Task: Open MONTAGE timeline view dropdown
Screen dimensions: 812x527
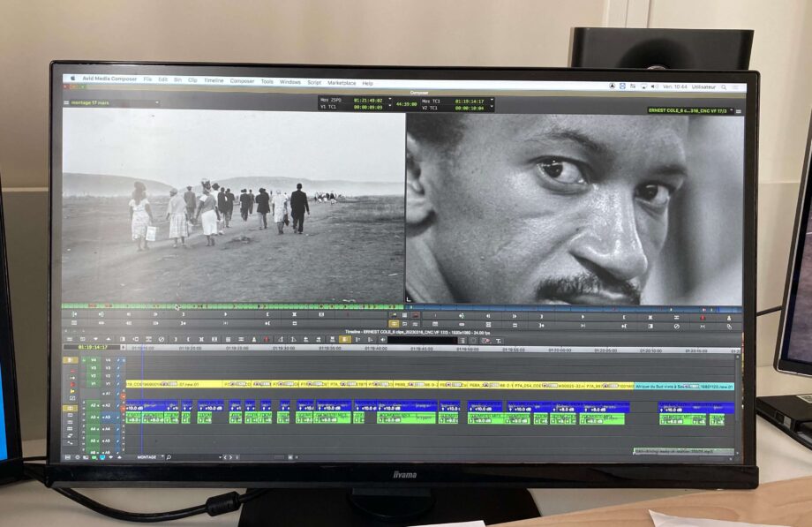Action: click(x=151, y=457)
